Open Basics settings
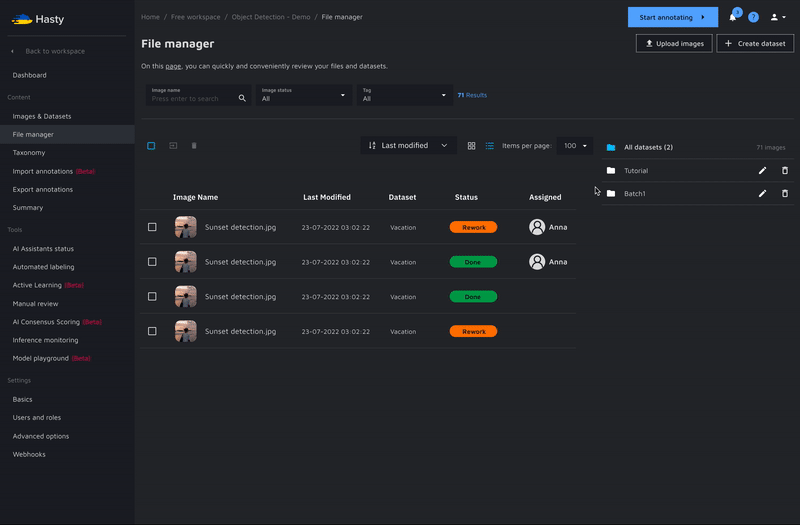800x525 pixels. (x=22, y=399)
